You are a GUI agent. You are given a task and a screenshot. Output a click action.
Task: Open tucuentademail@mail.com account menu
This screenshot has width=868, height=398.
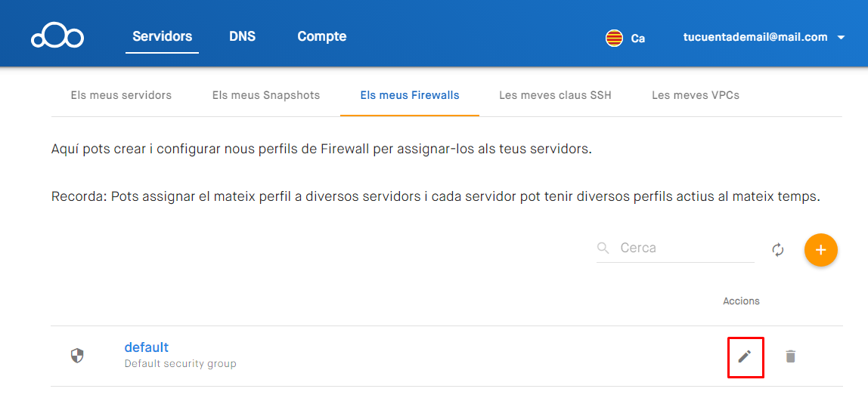[755, 36]
